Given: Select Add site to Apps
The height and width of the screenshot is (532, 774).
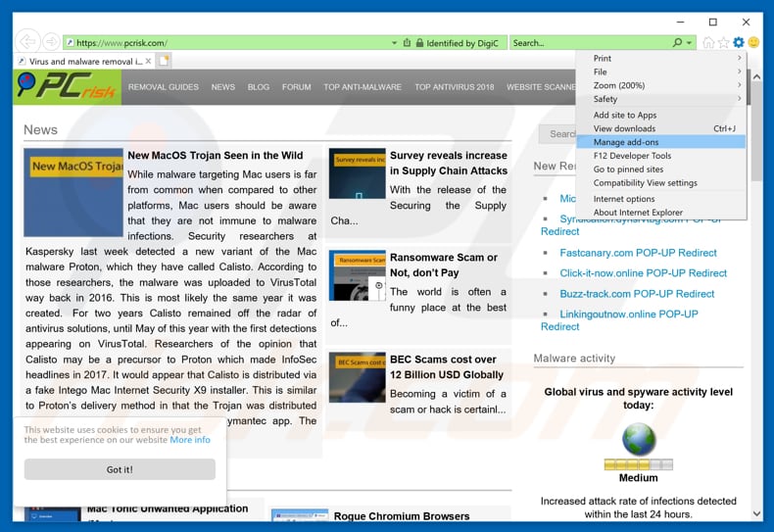Looking at the screenshot, I should [x=661, y=115].
